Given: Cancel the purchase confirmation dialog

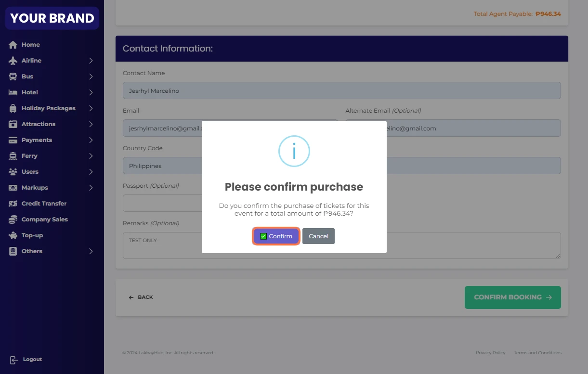Looking at the screenshot, I should pyautogui.click(x=318, y=236).
